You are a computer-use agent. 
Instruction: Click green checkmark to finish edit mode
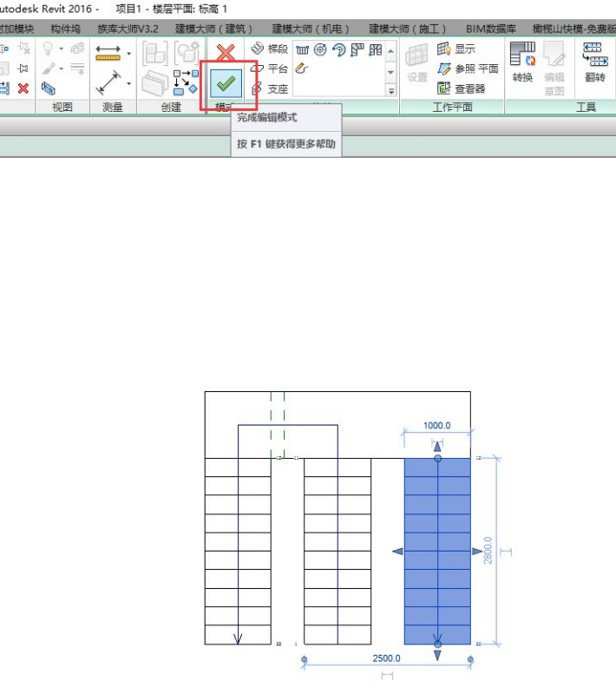(x=226, y=83)
